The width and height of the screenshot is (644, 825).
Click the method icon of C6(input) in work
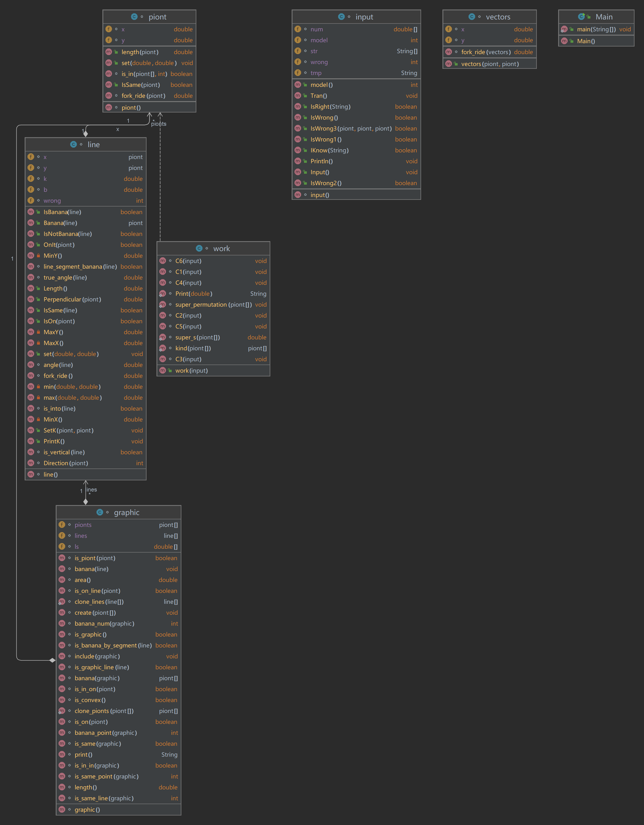[163, 261]
